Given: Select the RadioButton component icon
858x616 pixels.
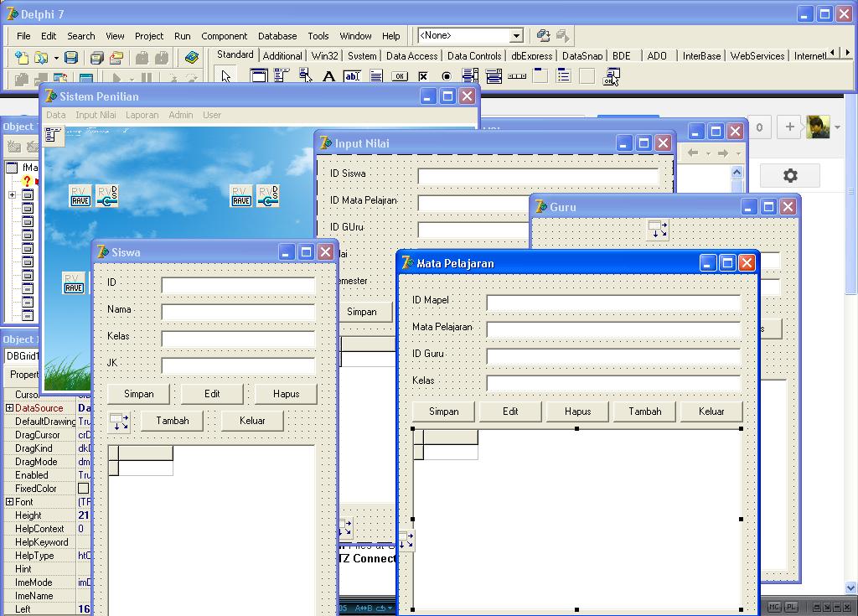Looking at the screenshot, I should point(447,75).
